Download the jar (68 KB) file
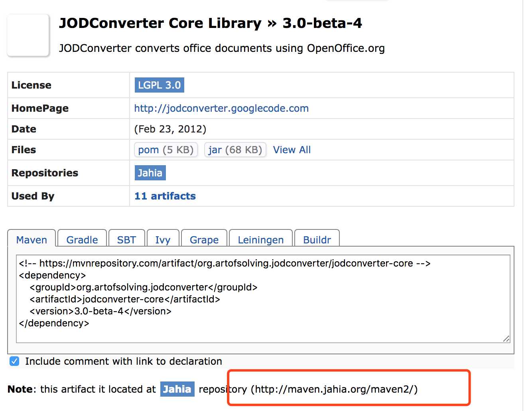 click(235, 150)
